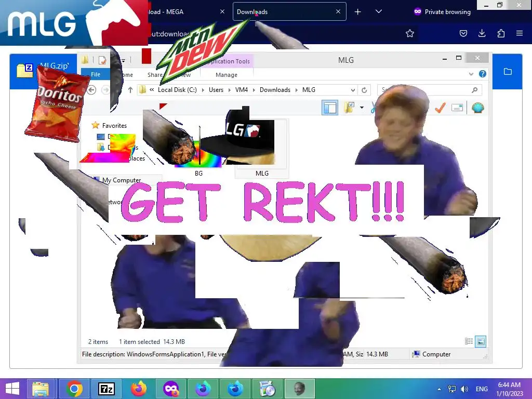The image size is (532, 399).
Task: Open the Manage ribbon tab
Action: (227, 75)
